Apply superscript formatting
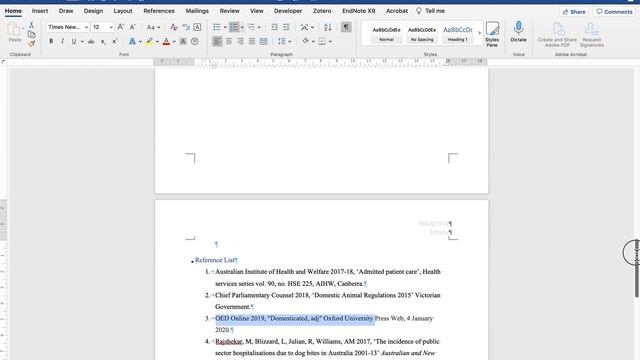The height and width of the screenshot is (360, 640). point(115,41)
